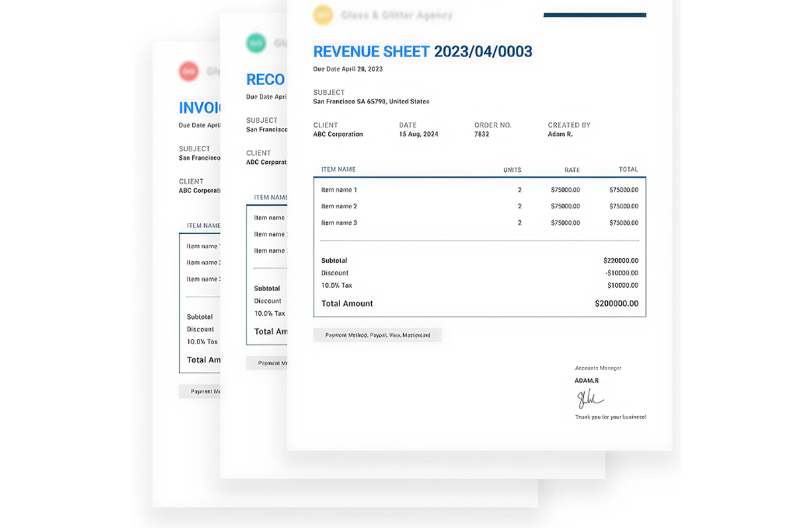This screenshot has width=812, height=528.
Task: Click the red logo on the back invoice
Action: [x=189, y=71]
